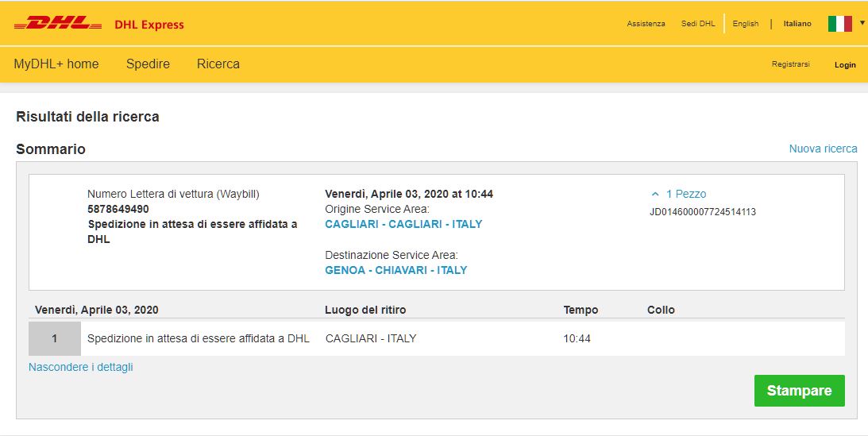Screen dimensions: 868x436
Task: Open the Assistenza link
Action: pos(646,24)
